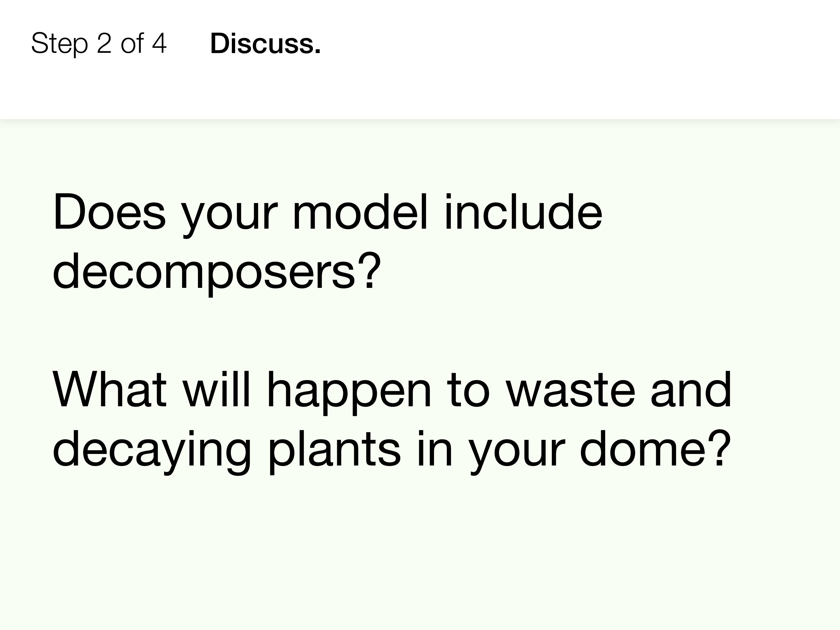
Task: Click the word 'include' in the first question
Action: (523, 212)
